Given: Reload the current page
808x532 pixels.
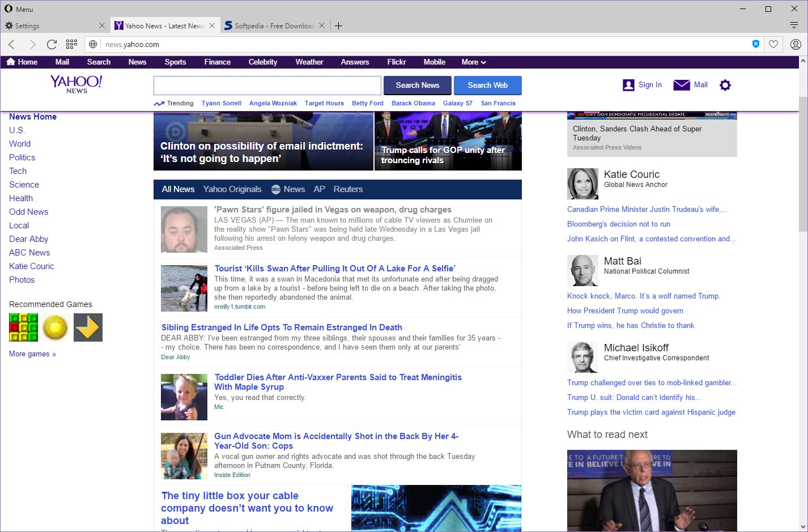Looking at the screenshot, I should click(x=52, y=44).
